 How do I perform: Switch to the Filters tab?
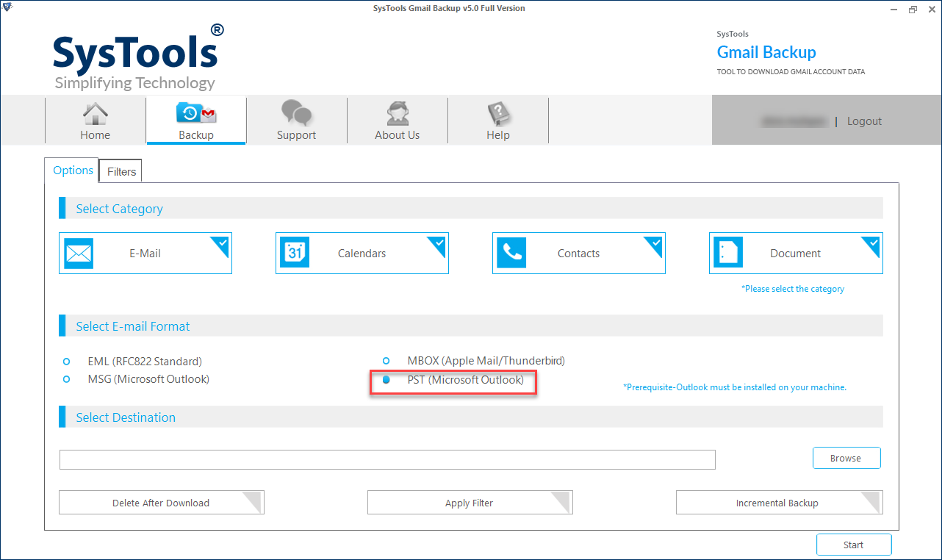121,171
